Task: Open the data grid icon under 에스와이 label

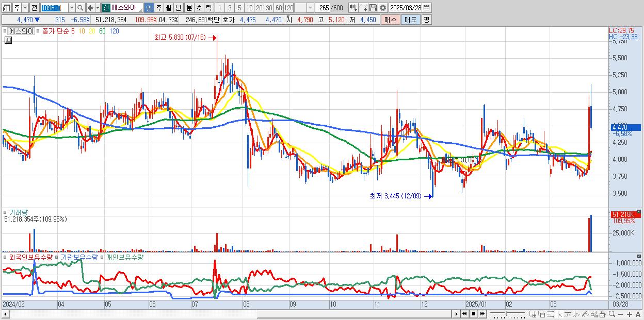Action: (x=7, y=41)
